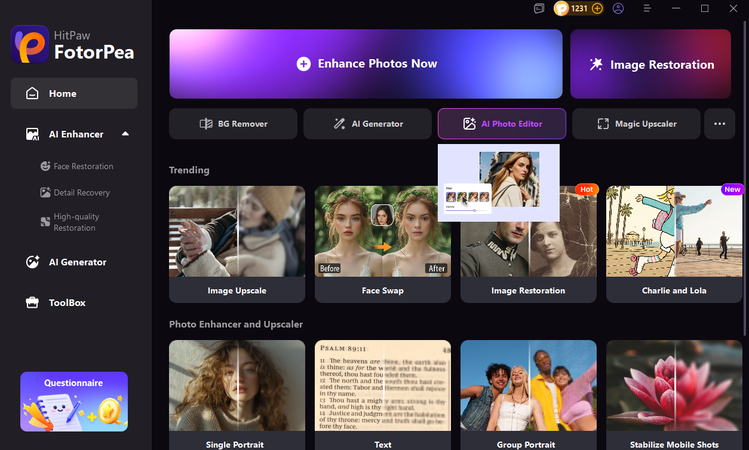Open the Magic Upscaler tool
749x450 pixels.
point(636,124)
